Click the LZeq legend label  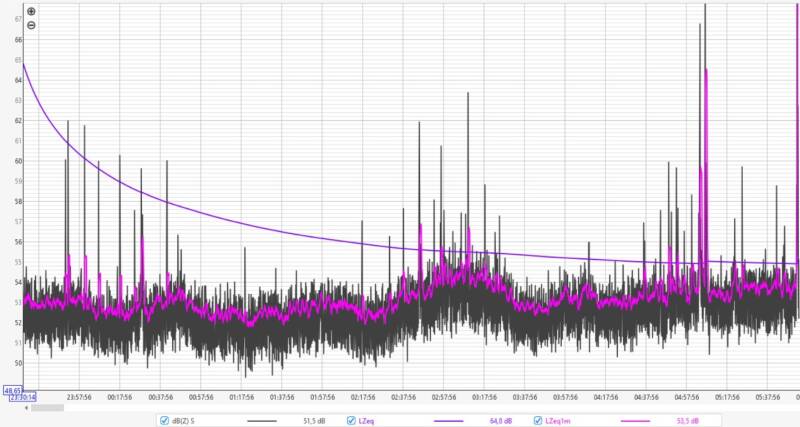pos(366,421)
